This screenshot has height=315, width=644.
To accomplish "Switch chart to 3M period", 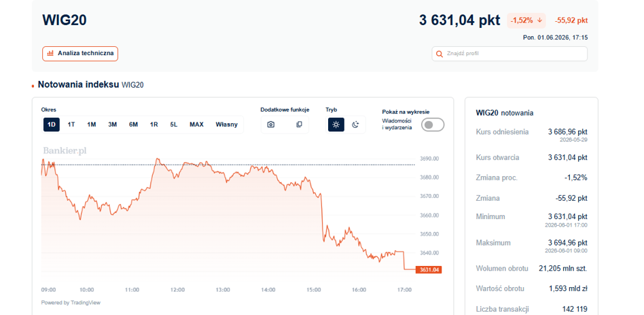I will (113, 125).
